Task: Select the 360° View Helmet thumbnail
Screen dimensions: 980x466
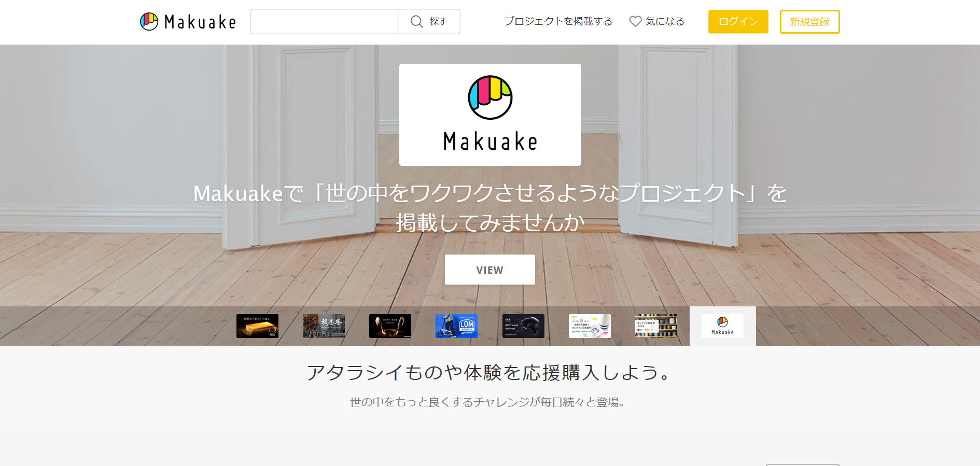Action: point(523,326)
